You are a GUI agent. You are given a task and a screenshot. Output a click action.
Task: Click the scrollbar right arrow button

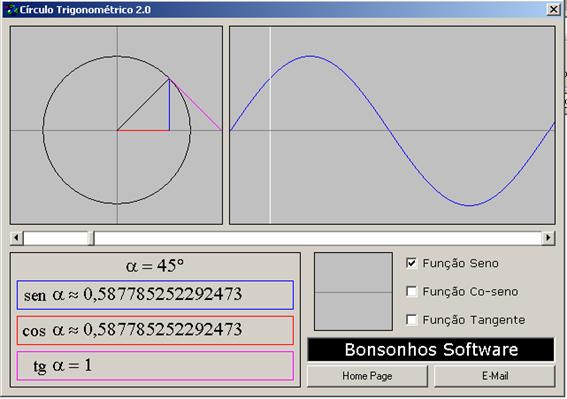548,238
